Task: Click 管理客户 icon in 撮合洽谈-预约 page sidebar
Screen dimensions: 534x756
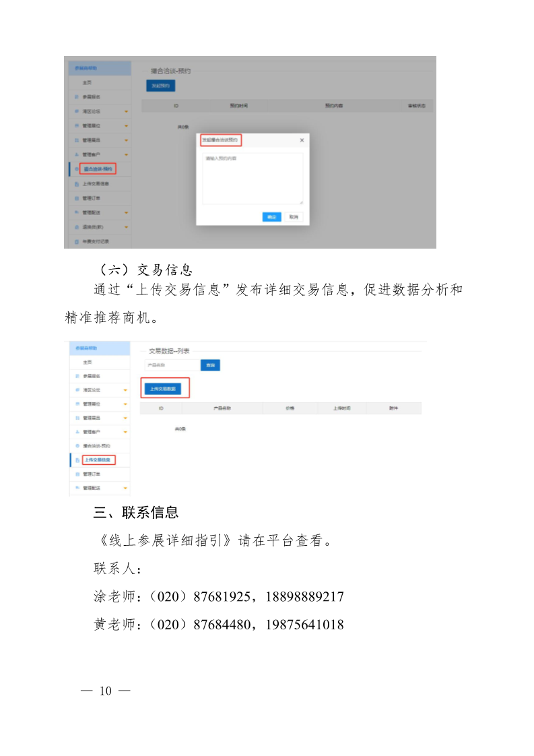Action: (76, 155)
